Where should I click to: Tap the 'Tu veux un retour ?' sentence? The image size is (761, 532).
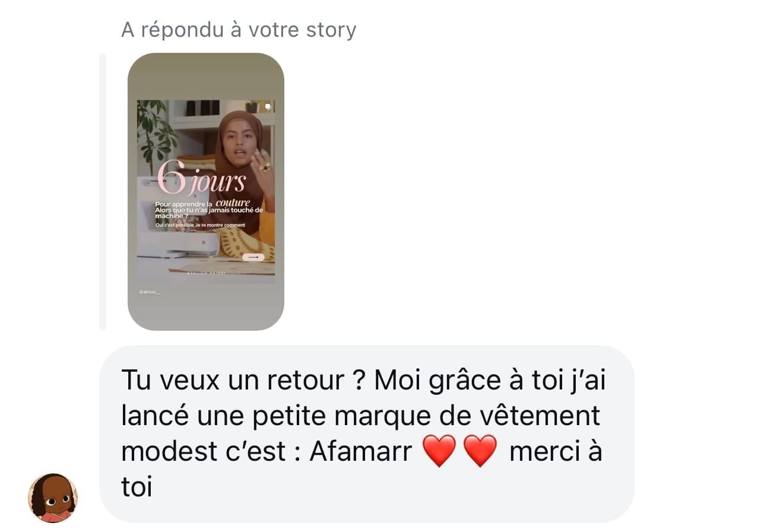pyautogui.click(x=242, y=380)
